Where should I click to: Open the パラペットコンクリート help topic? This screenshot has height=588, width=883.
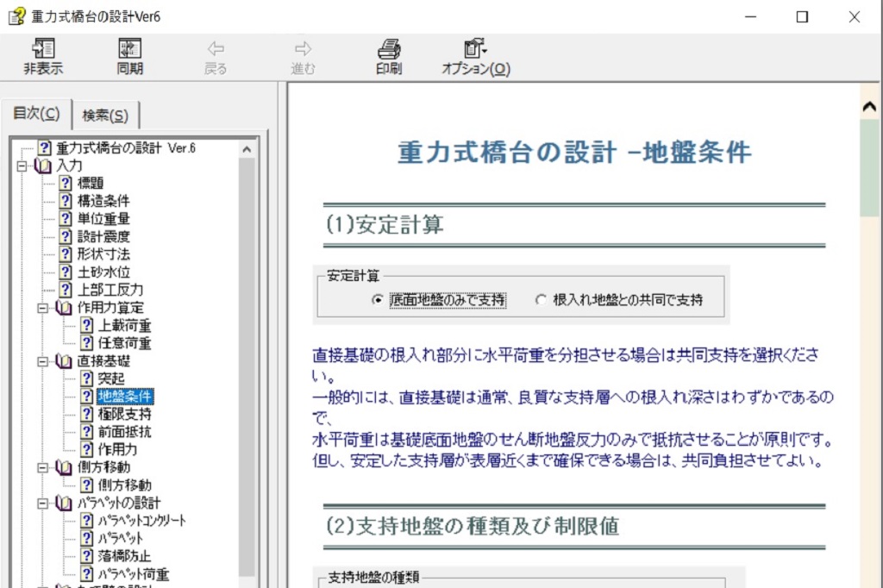pos(142,521)
